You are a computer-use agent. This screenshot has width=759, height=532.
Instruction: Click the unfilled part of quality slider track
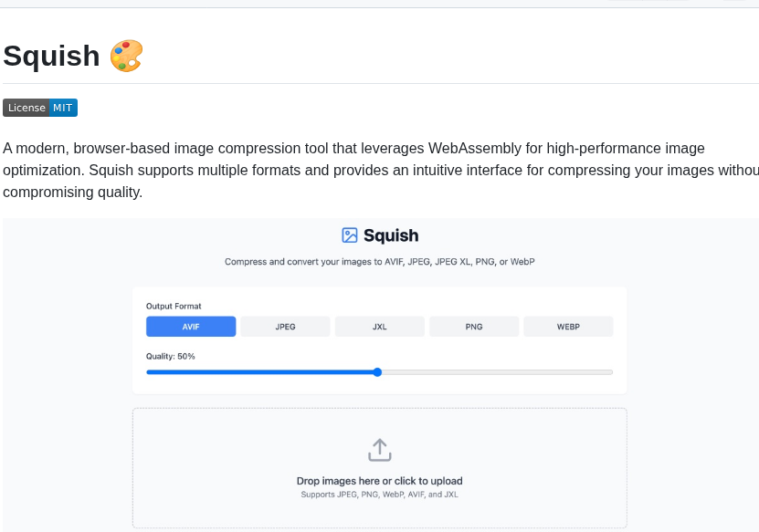click(497, 372)
